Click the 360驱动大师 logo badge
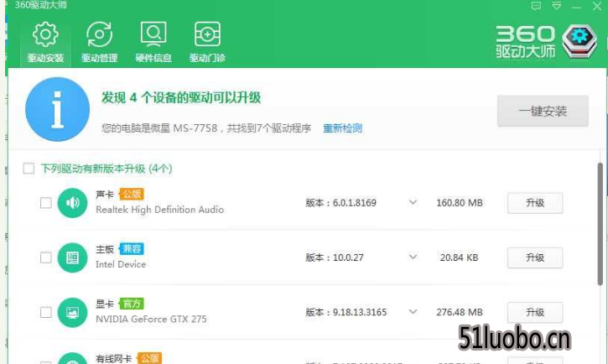The image size is (608, 364). pos(579,41)
